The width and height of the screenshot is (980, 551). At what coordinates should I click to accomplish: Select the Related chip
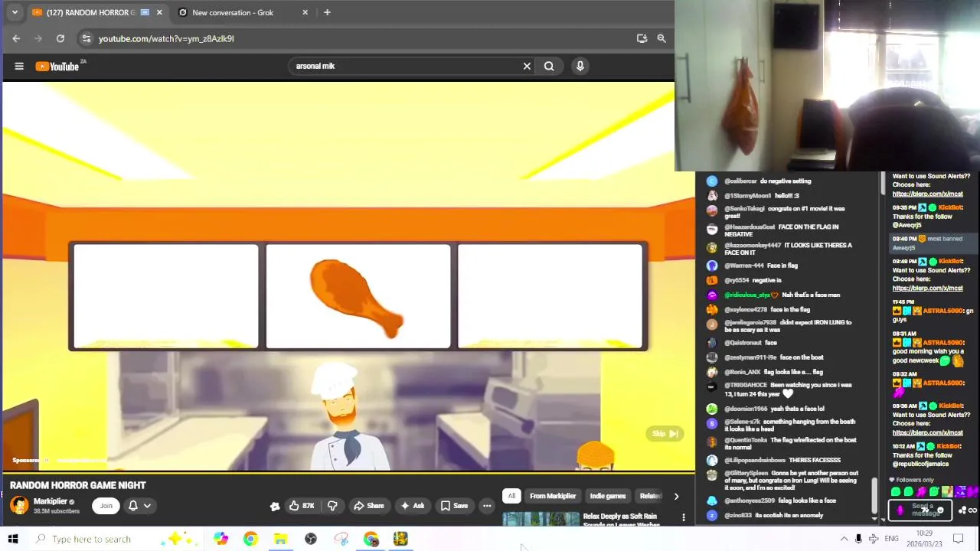pos(650,496)
